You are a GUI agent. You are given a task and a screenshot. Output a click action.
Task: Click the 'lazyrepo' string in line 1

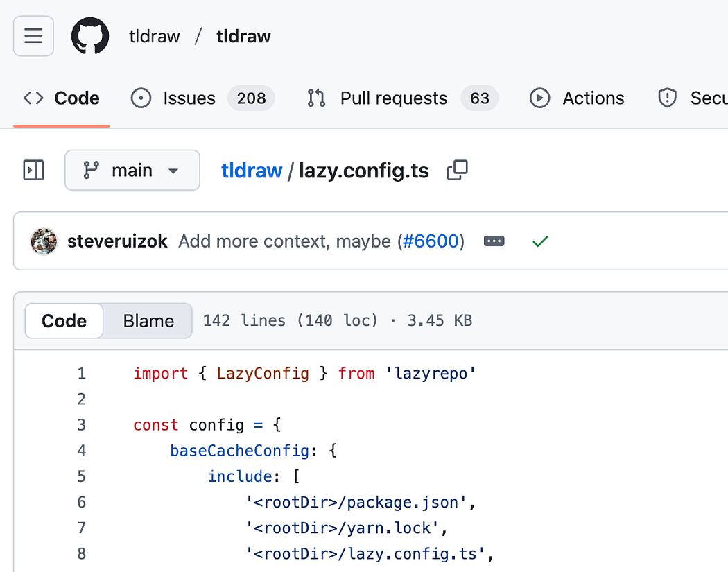pyautogui.click(x=431, y=373)
